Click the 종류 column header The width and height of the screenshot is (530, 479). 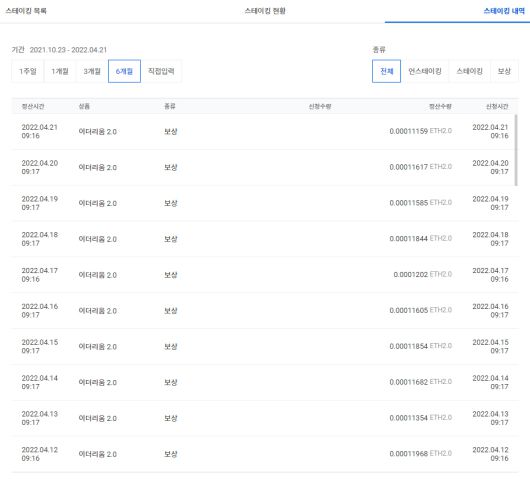170,106
